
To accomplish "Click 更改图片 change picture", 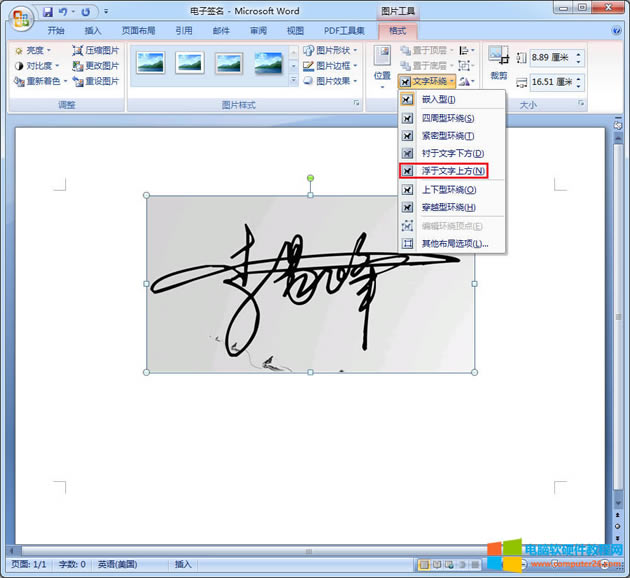I will pos(96,65).
